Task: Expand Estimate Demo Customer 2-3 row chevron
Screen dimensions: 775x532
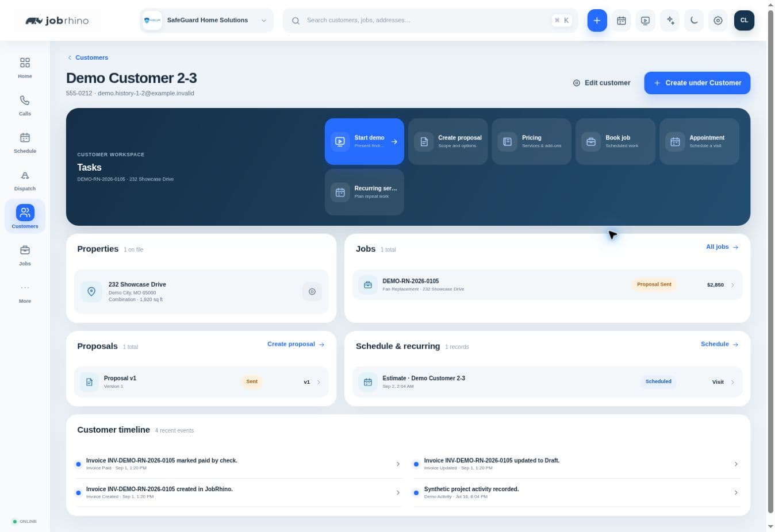Action: [x=732, y=382]
